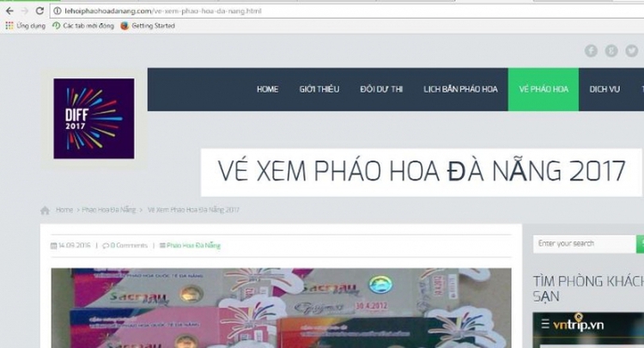Click the Twitter social icon
The width and height of the screenshot is (644, 348).
tap(632, 51)
